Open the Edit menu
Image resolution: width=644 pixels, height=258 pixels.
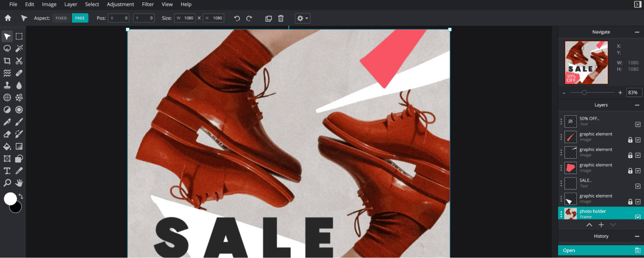click(30, 4)
